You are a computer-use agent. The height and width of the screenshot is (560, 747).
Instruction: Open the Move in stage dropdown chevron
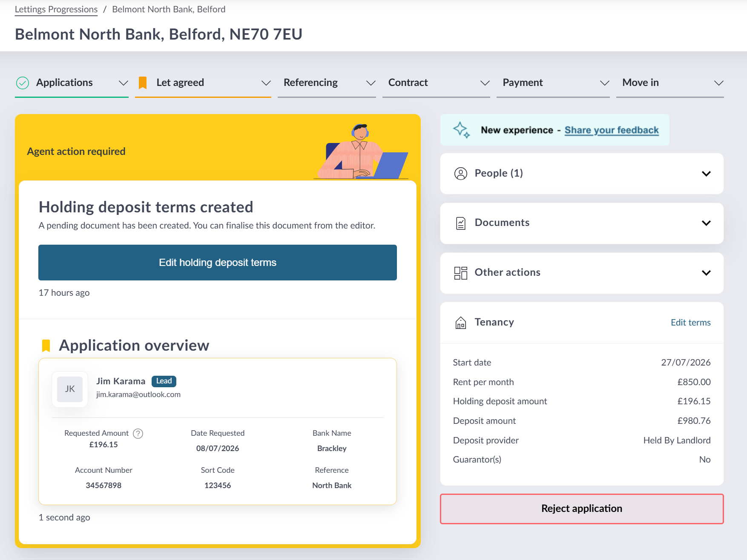point(719,83)
